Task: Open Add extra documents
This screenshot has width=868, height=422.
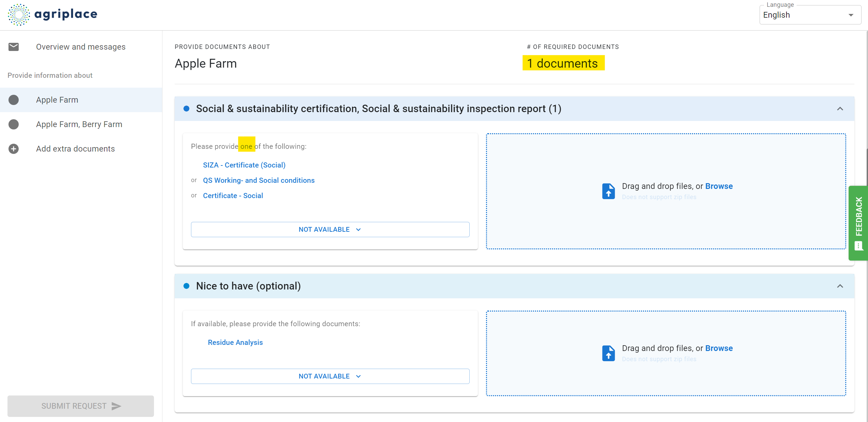Action: (81, 149)
